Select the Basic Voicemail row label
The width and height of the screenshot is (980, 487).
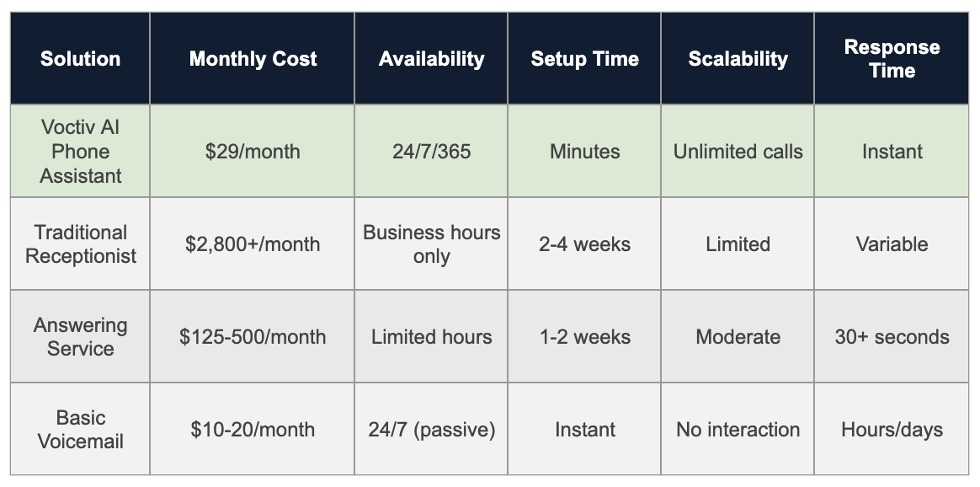click(81, 430)
